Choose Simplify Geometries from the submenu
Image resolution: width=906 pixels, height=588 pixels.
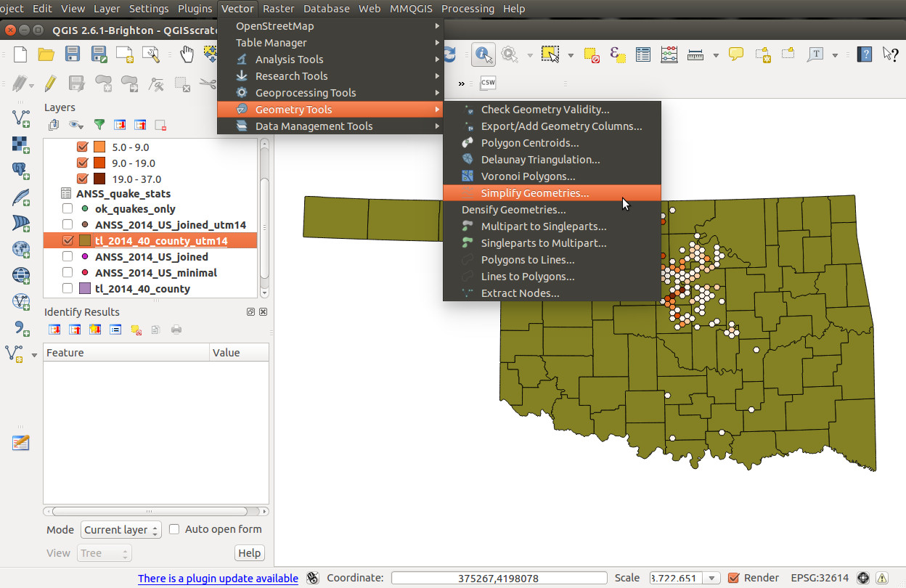552,193
